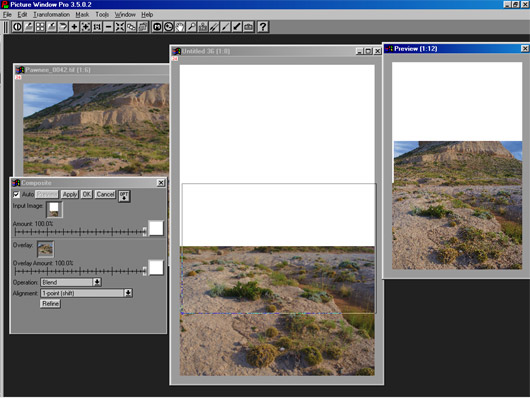Screen dimensions: 530x398
Task: Open the Alignment 1-point (shift) dropdown
Action: 128,293
